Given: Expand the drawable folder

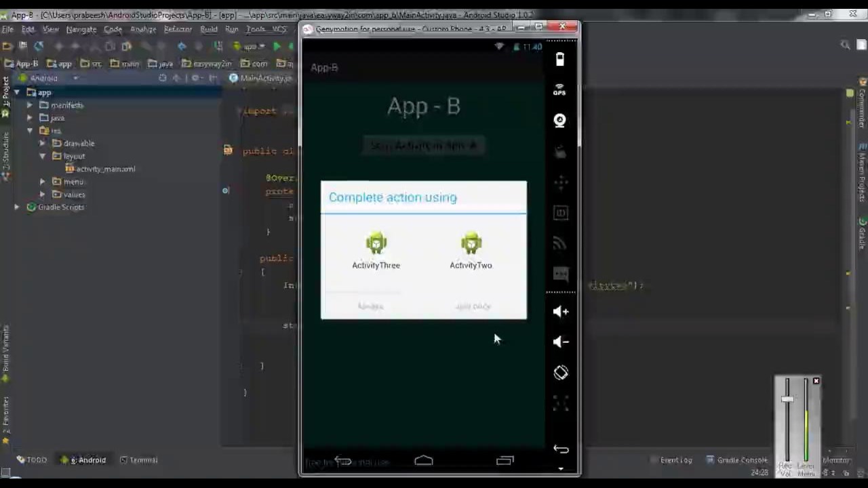Looking at the screenshot, I should 42,143.
